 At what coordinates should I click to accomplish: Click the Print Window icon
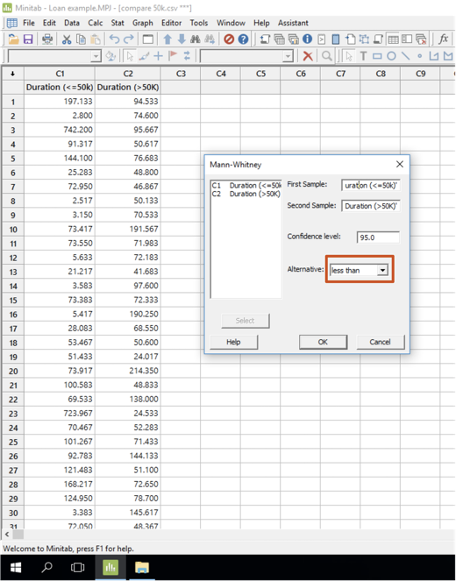[47, 39]
